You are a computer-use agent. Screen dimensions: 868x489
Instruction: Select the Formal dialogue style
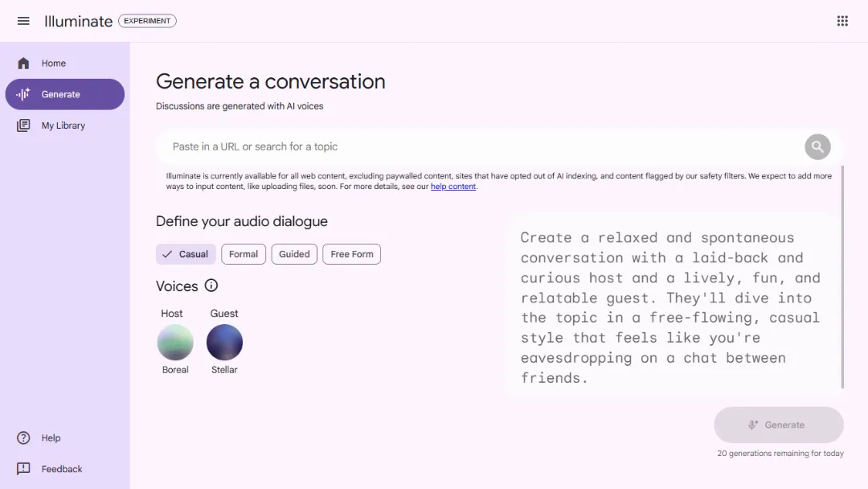click(244, 254)
